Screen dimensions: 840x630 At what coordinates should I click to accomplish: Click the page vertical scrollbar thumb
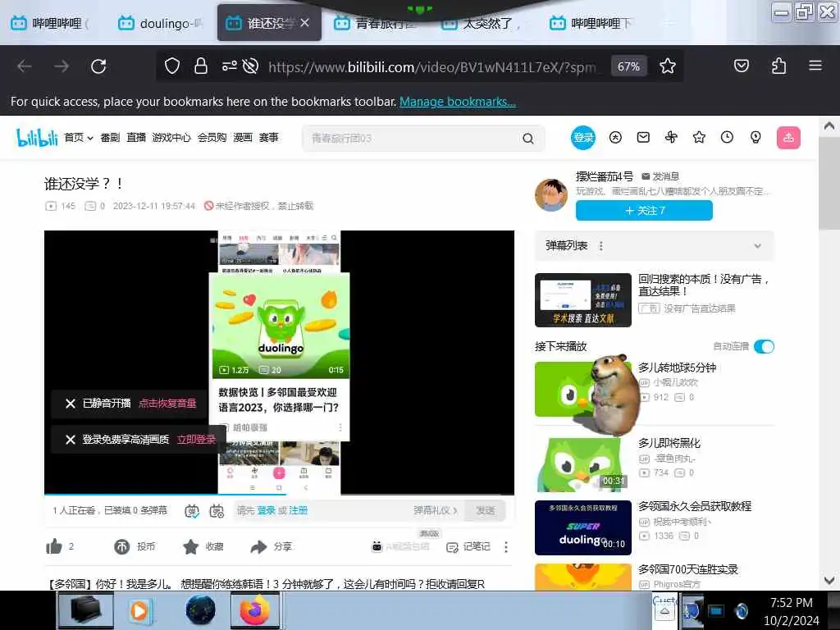coord(829,184)
